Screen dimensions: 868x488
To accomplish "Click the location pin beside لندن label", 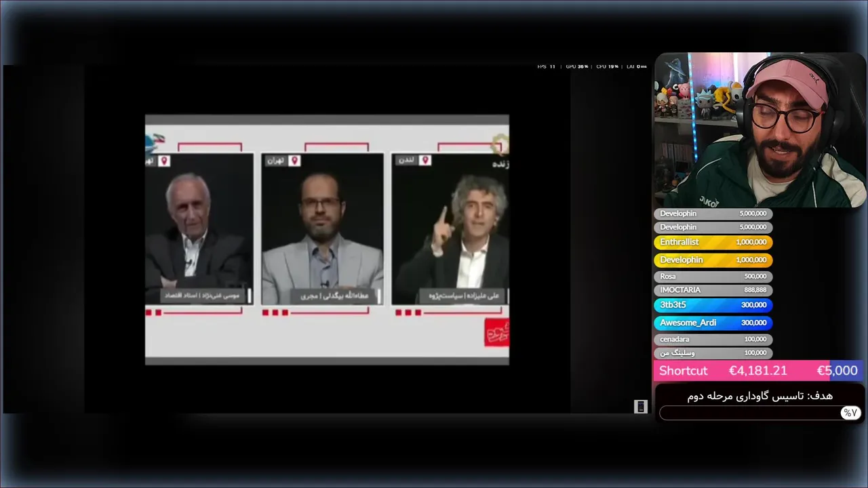I will (x=425, y=161).
